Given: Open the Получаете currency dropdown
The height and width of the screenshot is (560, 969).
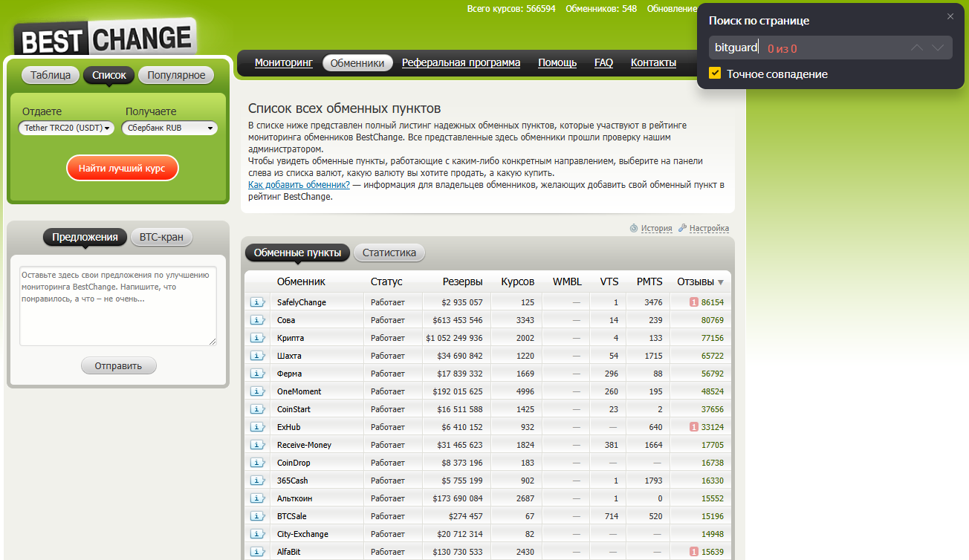Looking at the screenshot, I should [x=170, y=128].
